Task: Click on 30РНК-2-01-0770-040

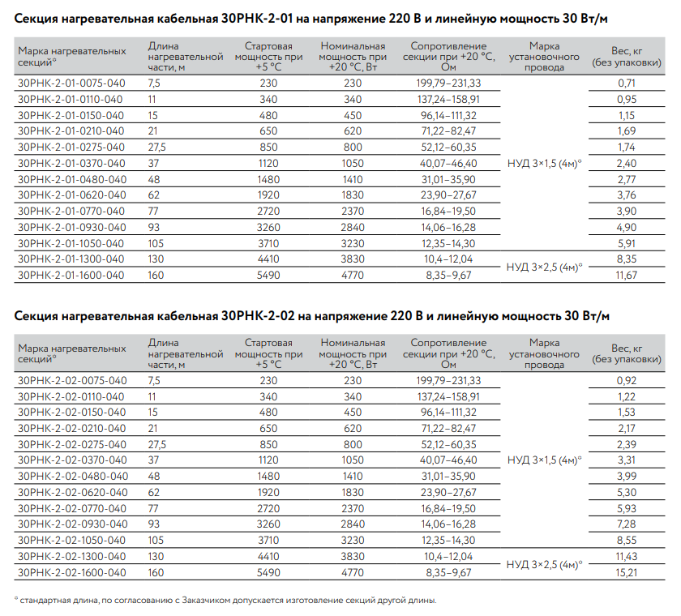Action: 71,212
